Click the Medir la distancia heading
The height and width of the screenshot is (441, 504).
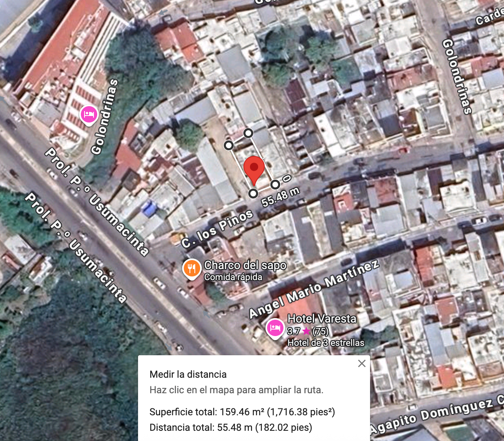coord(188,374)
